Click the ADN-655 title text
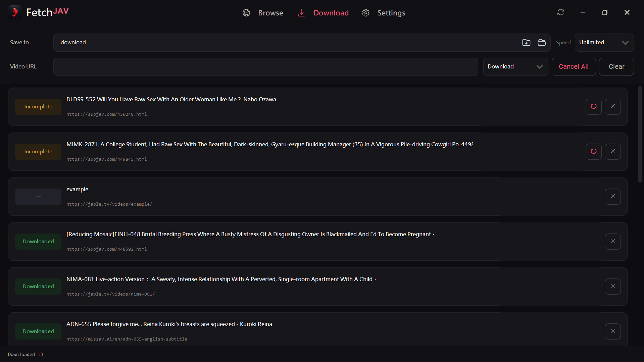Image resolution: width=644 pixels, height=362 pixels. pyautogui.click(x=169, y=324)
